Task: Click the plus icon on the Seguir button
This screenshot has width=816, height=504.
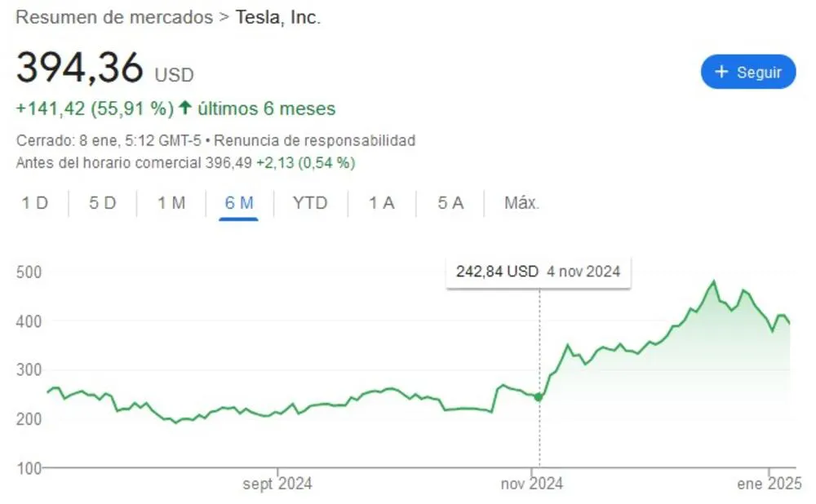Action: click(x=721, y=72)
